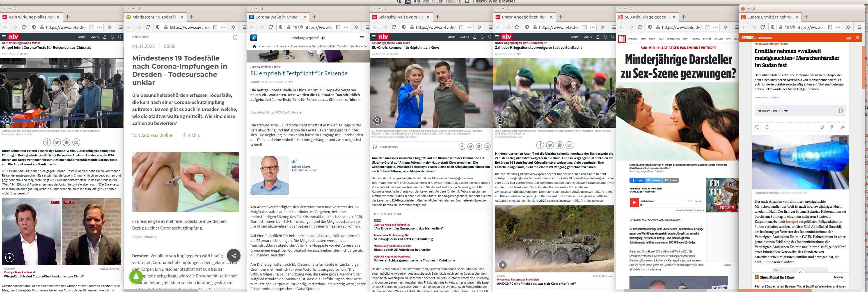Open Firefox hamburger menu in Spiegel window

point(860,27)
